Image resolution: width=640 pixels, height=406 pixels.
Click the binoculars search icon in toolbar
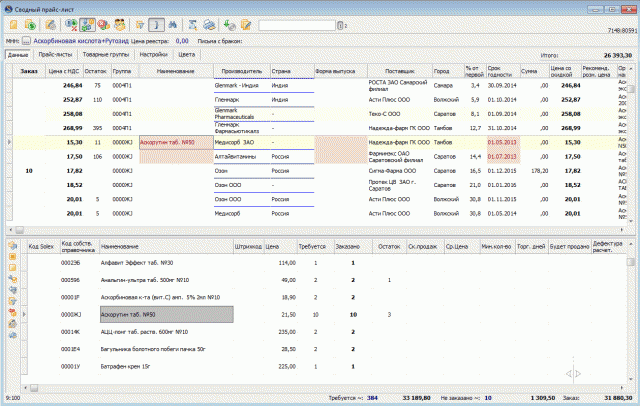click(x=172, y=25)
